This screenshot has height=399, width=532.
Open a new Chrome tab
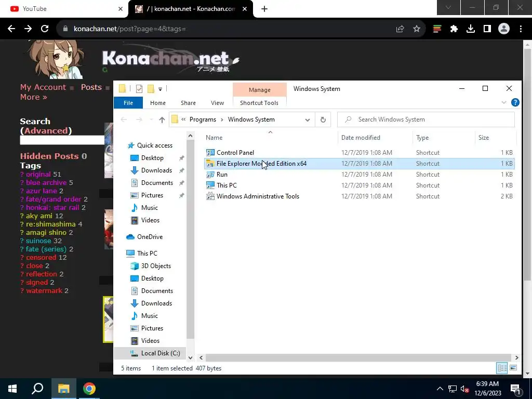264,9
